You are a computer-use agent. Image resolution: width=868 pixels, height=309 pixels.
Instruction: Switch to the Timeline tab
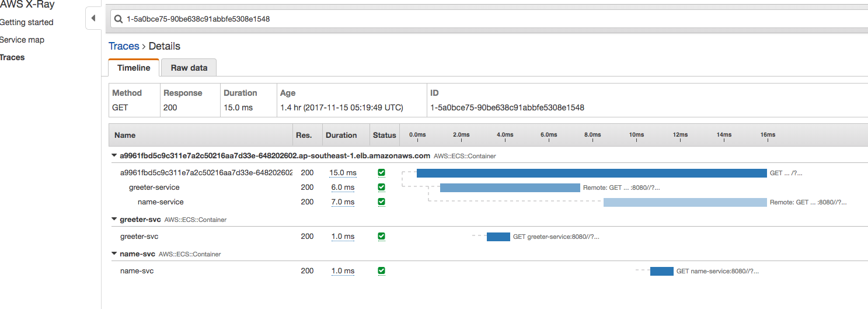coord(134,68)
